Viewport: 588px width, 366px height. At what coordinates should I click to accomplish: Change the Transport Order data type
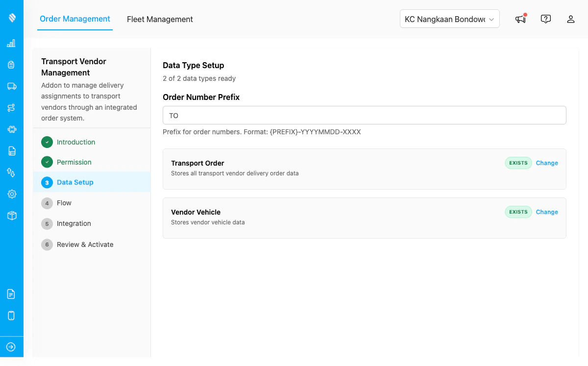tap(547, 163)
